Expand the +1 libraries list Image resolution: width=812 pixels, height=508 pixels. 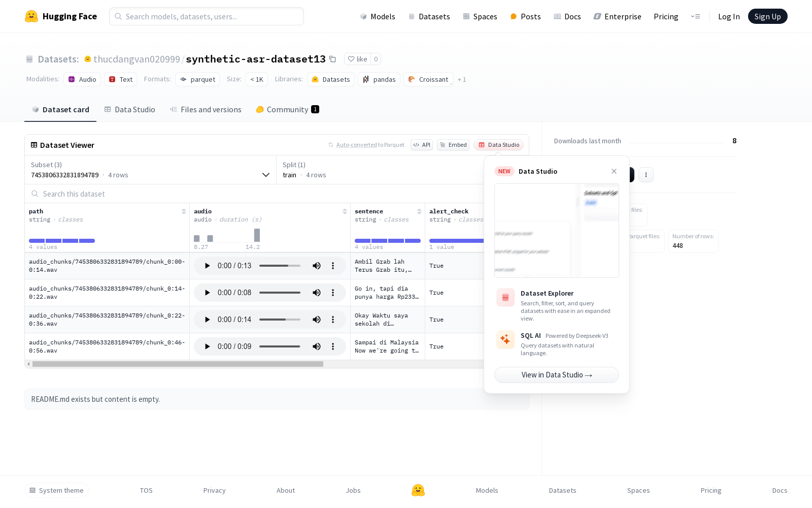pyautogui.click(x=462, y=79)
